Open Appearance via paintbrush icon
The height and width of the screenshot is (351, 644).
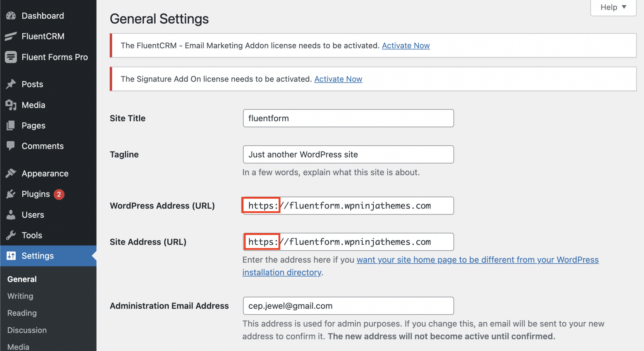coord(11,173)
